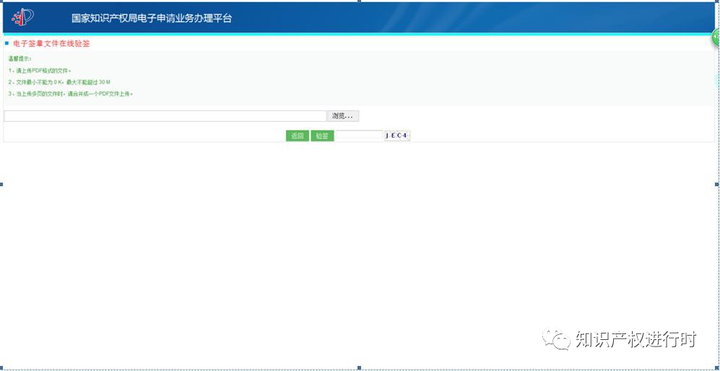720x371 pixels.
Task: Click the green 返回 button
Action: [297, 136]
